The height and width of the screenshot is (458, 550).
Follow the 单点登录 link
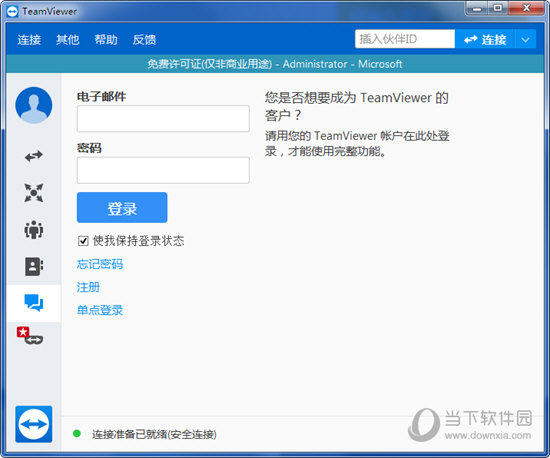point(100,310)
